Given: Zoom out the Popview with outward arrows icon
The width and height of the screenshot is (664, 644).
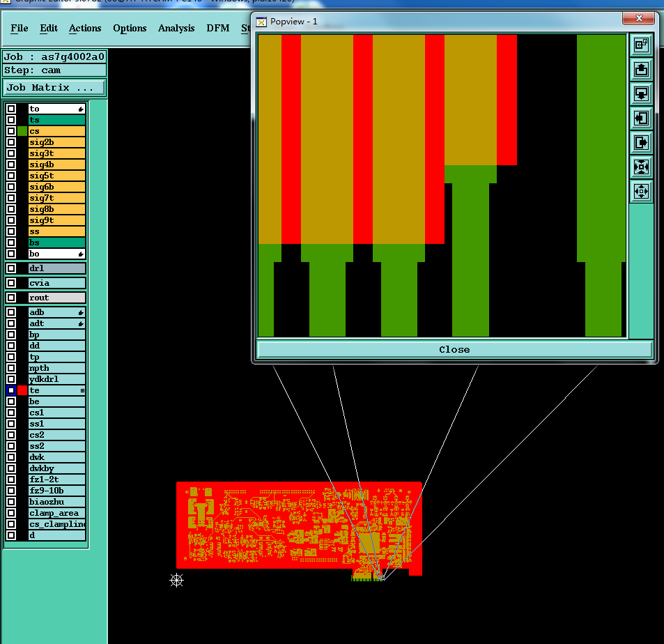Looking at the screenshot, I should tap(641, 192).
